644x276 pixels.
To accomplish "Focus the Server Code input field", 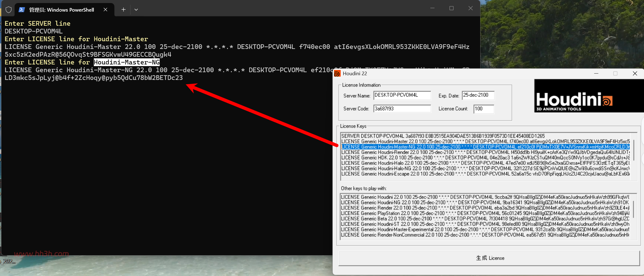I will pyautogui.click(x=402, y=109).
